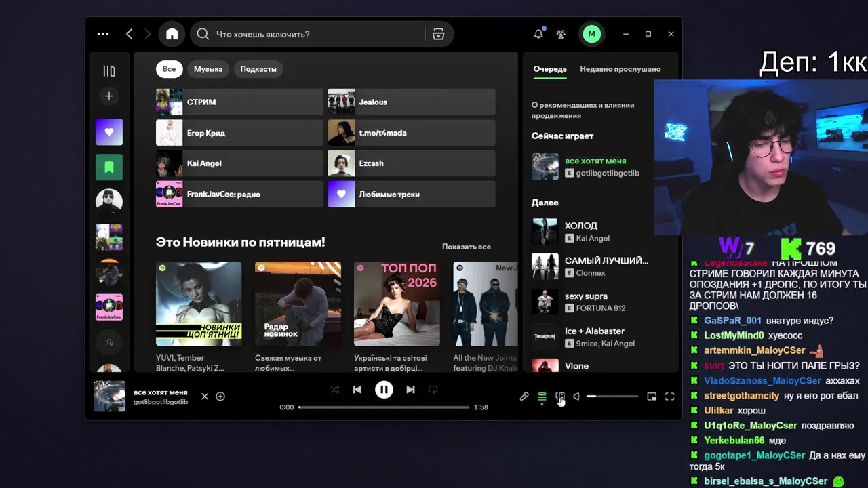Screen dimensions: 868x488
Task: Mute with the speaker icon
Action: [577, 396]
